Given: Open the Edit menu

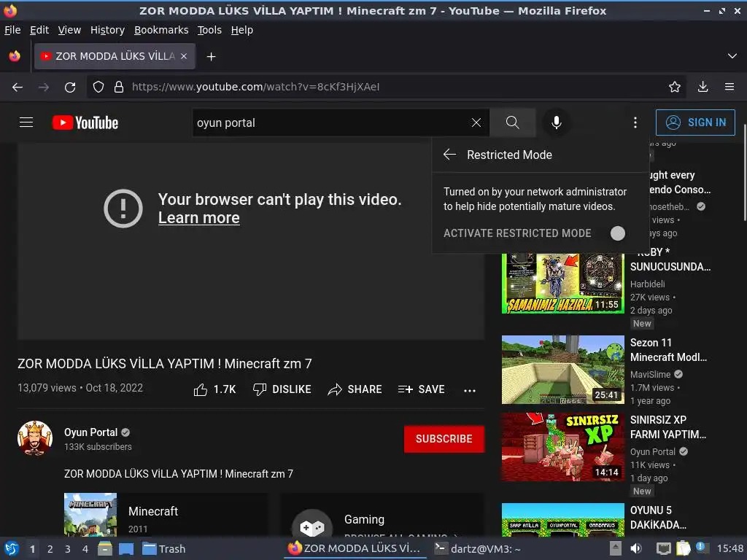Looking at the screenshot, I should point(39,30).
